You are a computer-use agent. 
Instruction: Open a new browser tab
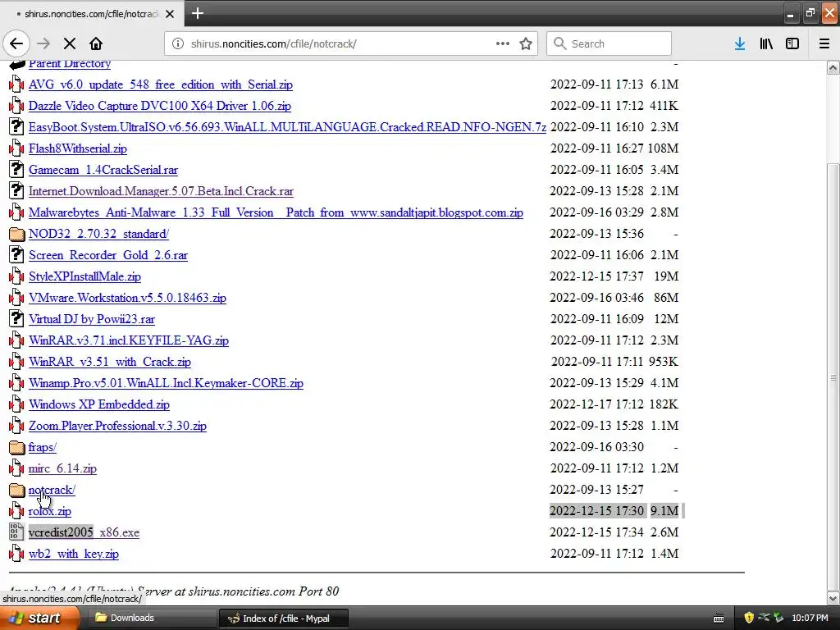[x=198, y=13]
